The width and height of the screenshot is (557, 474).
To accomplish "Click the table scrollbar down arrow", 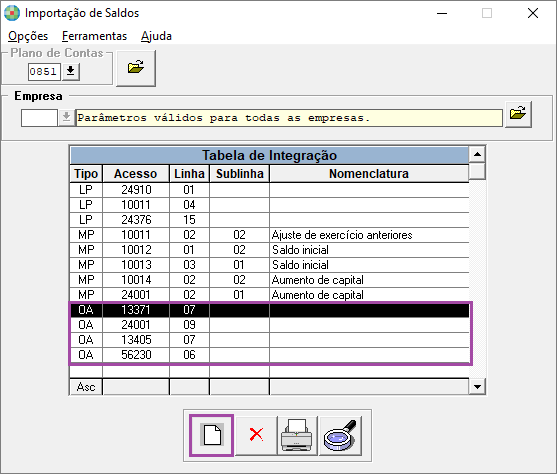I will click(x=477, y=387).
